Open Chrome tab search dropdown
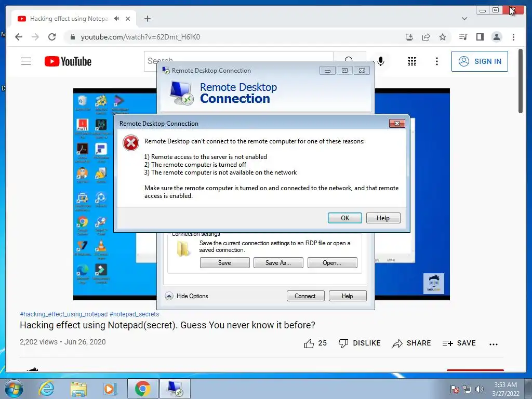The height and width of the screenshot is (399, 532). [464, 19]
